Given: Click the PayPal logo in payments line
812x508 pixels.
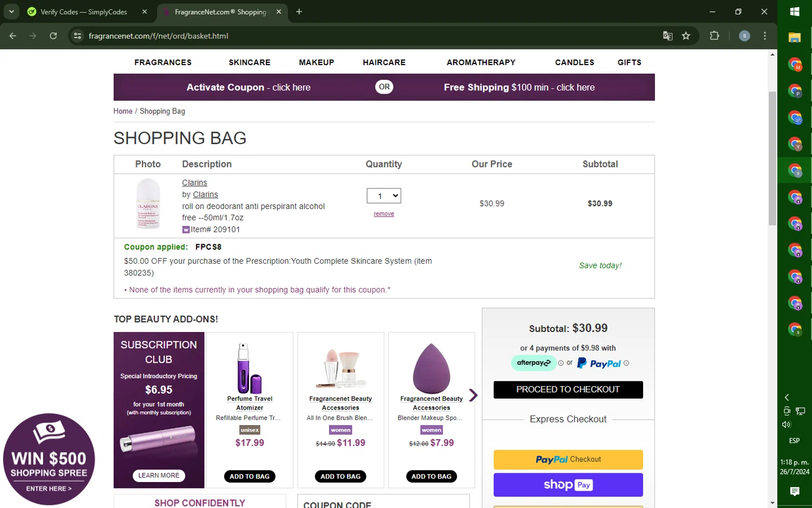Looking at the screenshot, I should (x=599, y=363).
